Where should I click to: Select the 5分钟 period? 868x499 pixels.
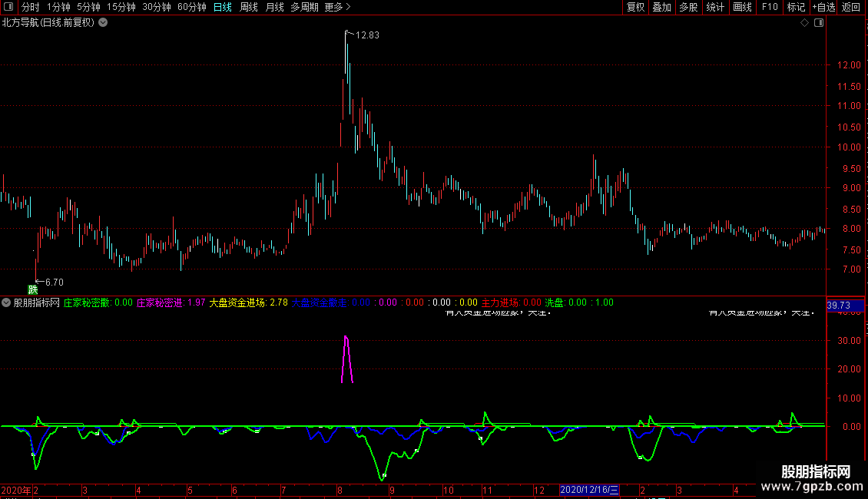click(88, 7)
